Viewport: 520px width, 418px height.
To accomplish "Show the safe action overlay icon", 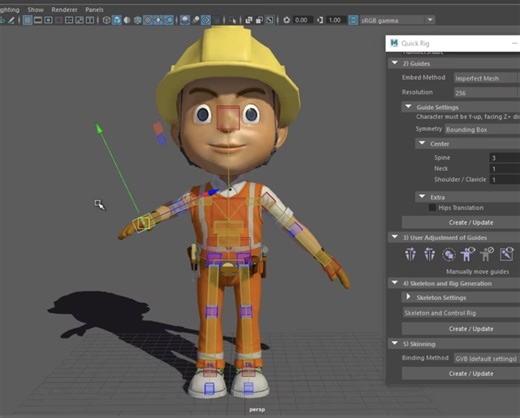I will tap(79, 20).
